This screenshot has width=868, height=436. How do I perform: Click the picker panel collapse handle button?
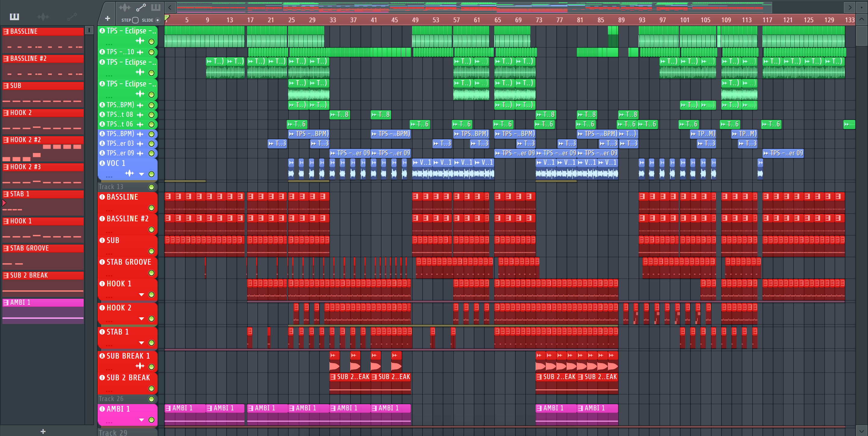click(89, 30)
